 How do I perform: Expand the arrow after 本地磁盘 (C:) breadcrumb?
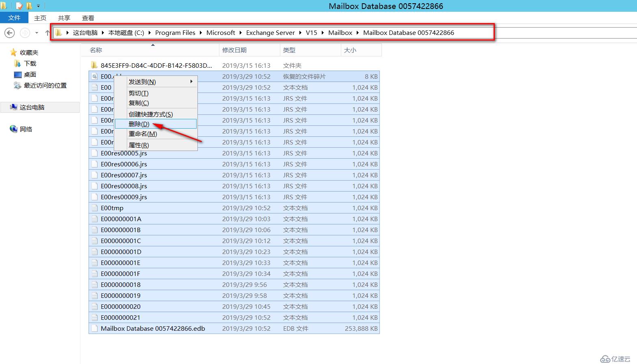coord(150,32)
